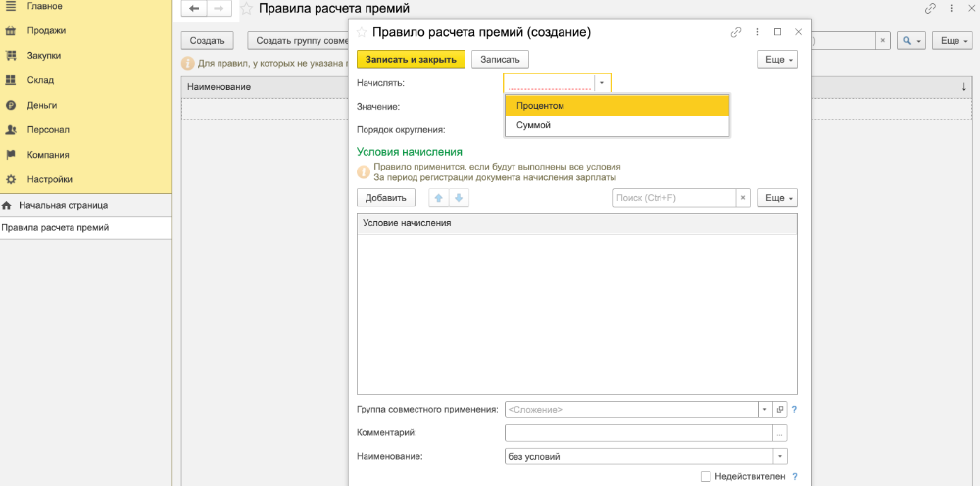Collapse the Начислять dropdown arrow

point(602,82)
